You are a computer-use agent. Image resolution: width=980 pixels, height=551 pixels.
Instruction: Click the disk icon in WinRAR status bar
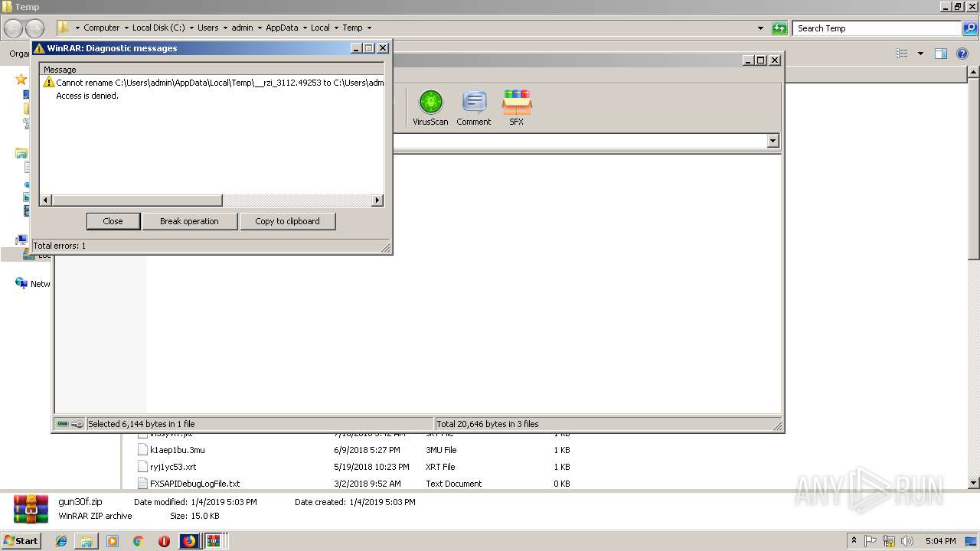point(64,424)
